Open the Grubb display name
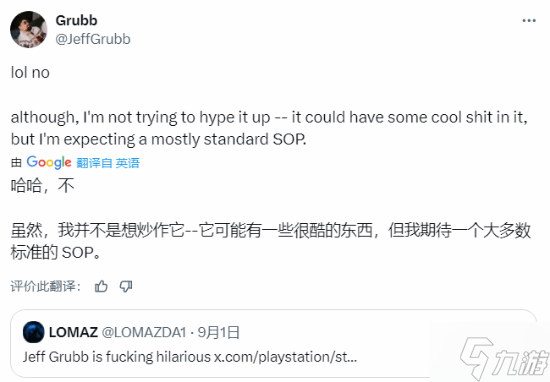Screen dimensions: 550x382 [76, 20]
